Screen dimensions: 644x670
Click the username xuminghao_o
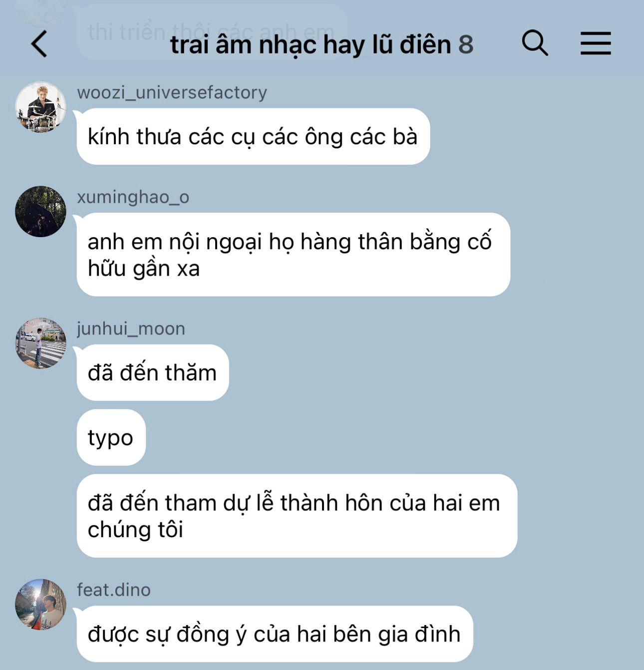pyautogui.click(x=133, y=197)
